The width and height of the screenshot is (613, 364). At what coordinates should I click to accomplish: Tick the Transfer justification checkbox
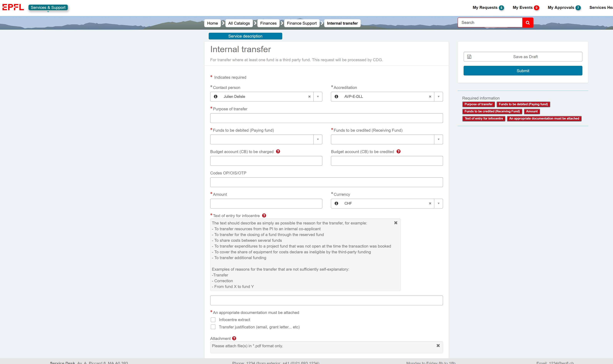tap(213, 327)
